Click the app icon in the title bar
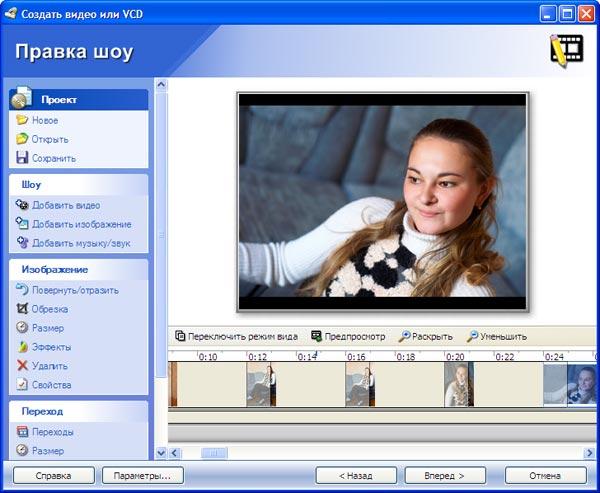This screenshot has height=493, width=600. click(x=11, y=13)
